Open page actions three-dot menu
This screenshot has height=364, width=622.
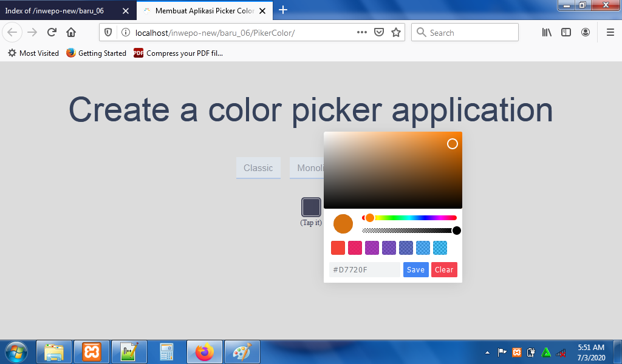click(361, 33)
